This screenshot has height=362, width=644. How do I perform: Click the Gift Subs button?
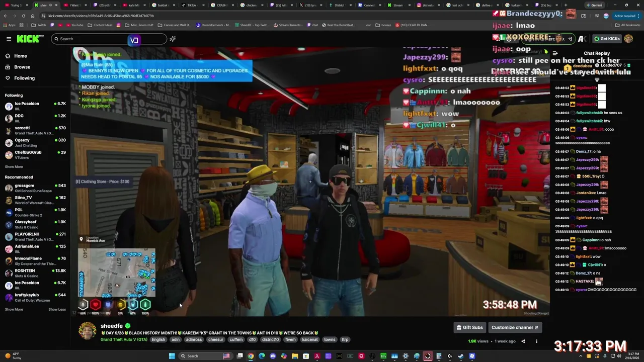tap(469, 327)
